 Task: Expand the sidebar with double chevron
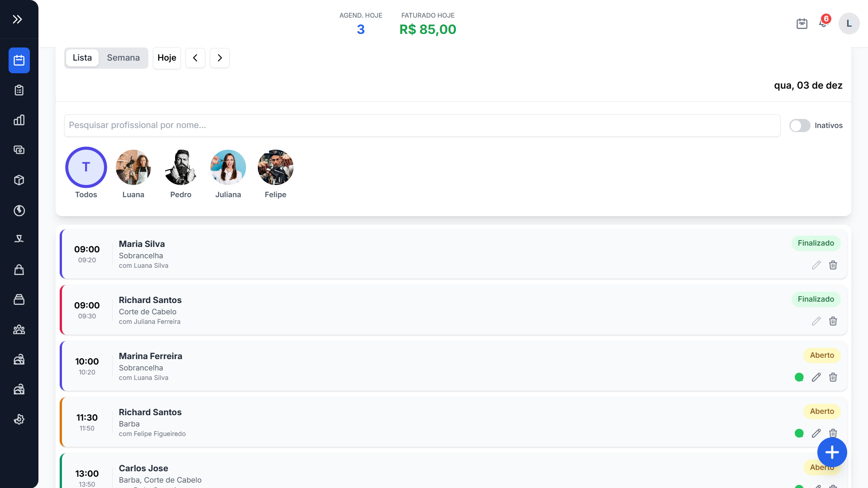17,19
